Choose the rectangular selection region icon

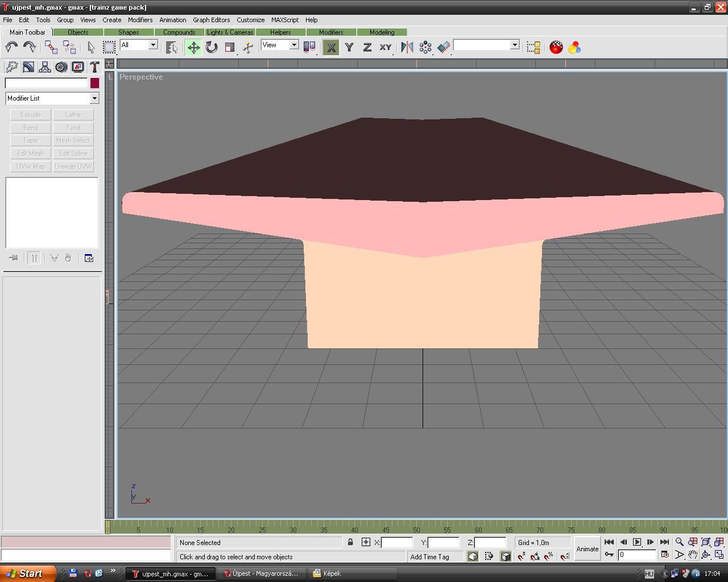click(x=109, y=48)
